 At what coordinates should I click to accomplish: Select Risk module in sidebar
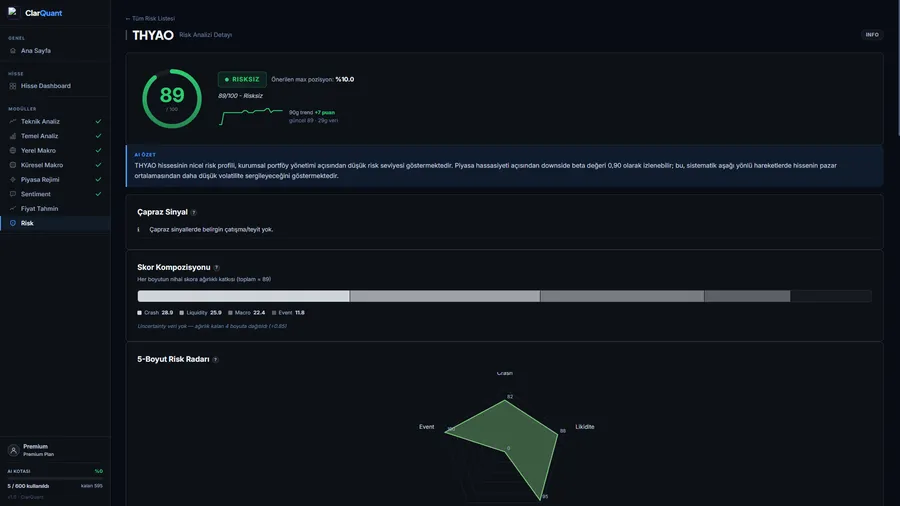click(x=55, y=223)
